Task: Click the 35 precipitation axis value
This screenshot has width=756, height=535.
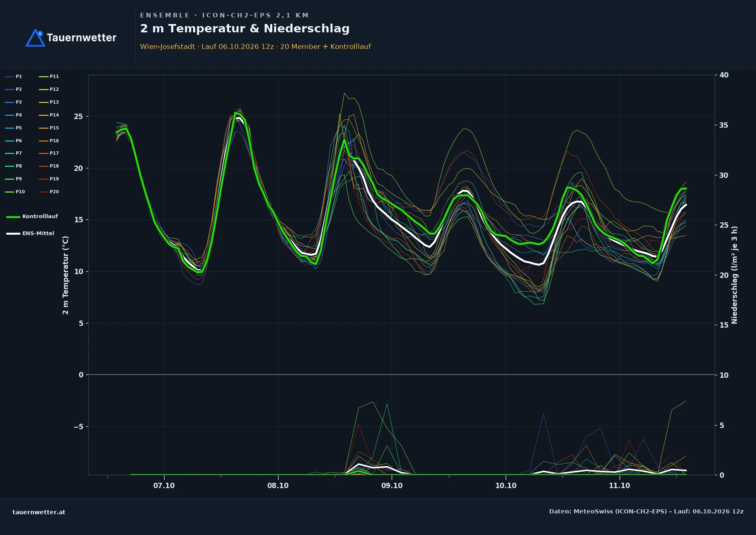Action: tap(724, 125)
